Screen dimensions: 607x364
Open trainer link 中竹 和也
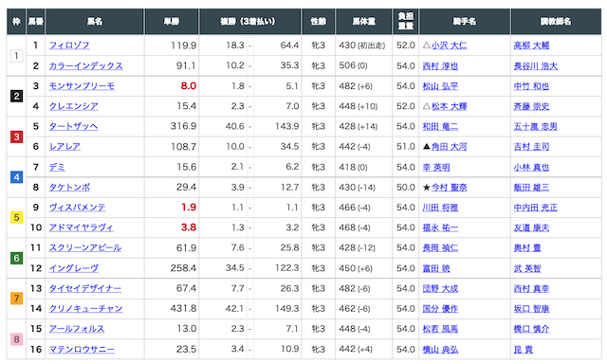pyautogui.click(x=531, y=86)
